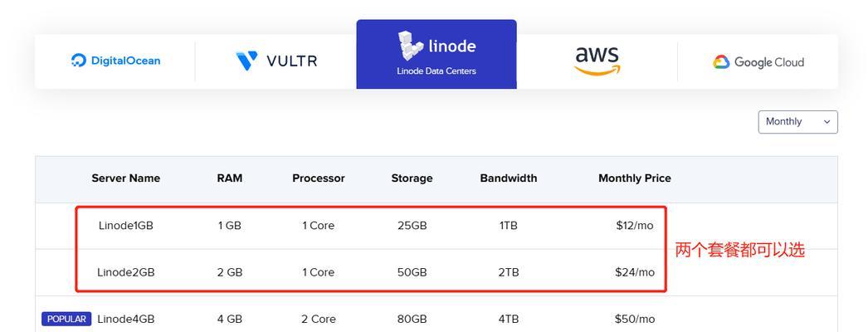This screenshot has width=868, height=332.
Task: Click the Linode Data Centers tab
Action: point(436,54)
